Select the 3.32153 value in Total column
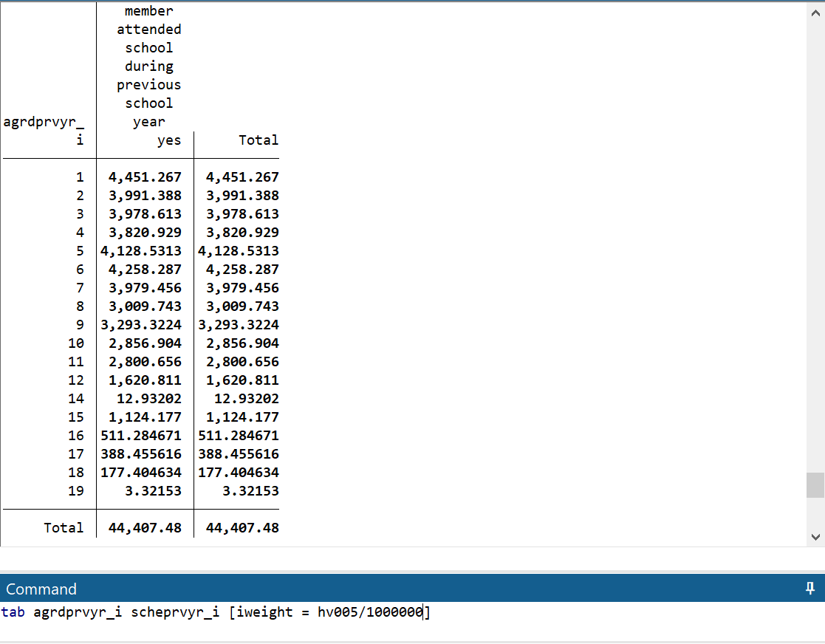The height and width of the screenshot is (644, 825). coord(253,491)
